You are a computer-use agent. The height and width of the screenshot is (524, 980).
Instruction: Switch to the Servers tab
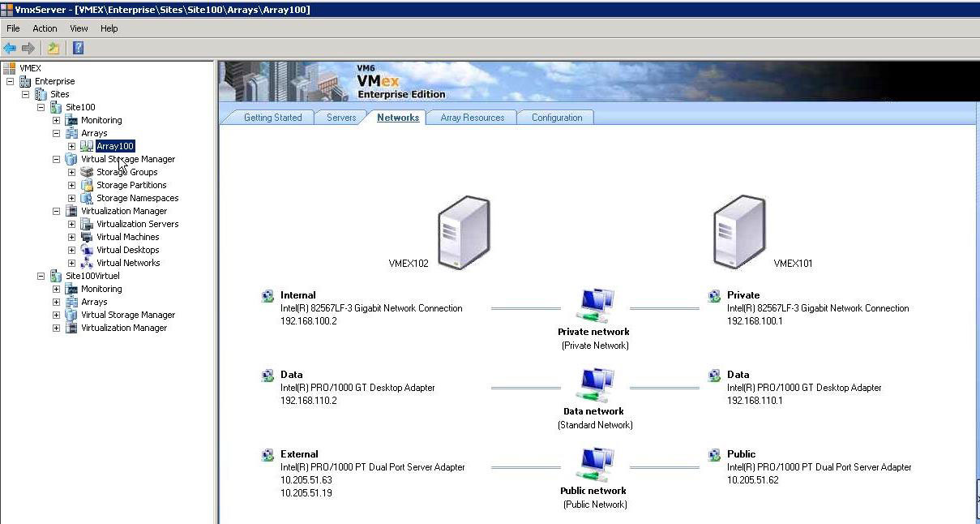click(x=341, y=118)
